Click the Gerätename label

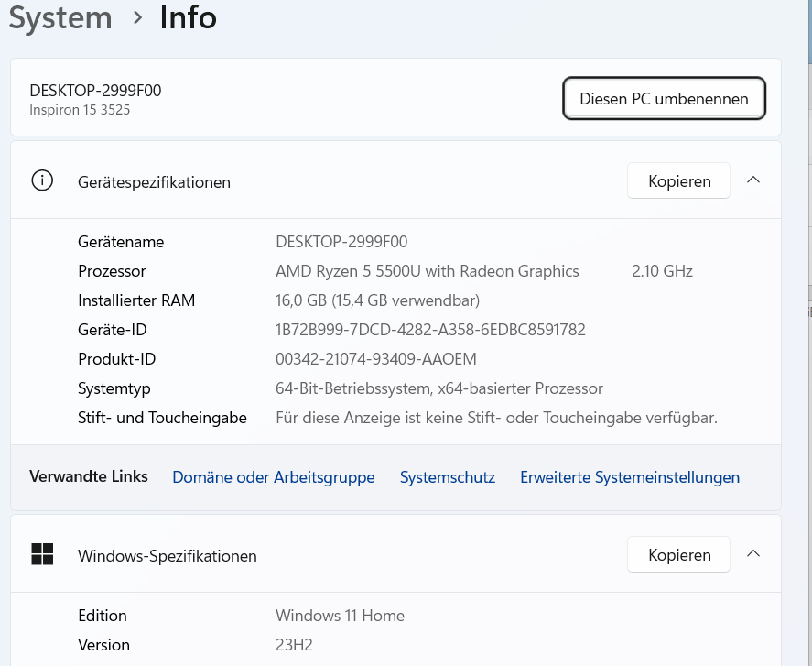click(121, 242)
